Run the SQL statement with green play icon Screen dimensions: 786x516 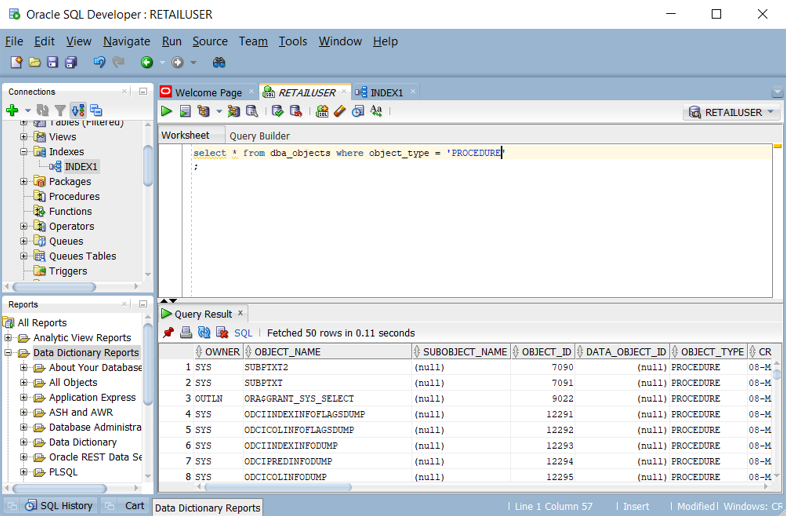(167, 112)
